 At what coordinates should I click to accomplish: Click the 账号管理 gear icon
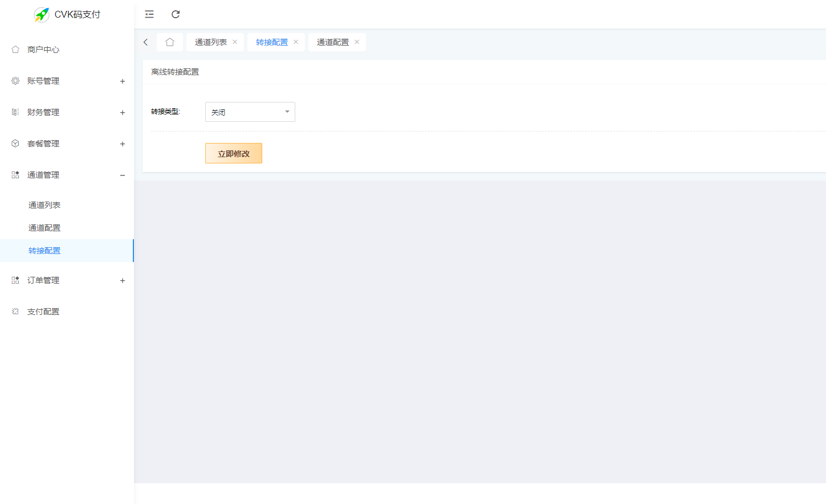[x=15, y=81]
